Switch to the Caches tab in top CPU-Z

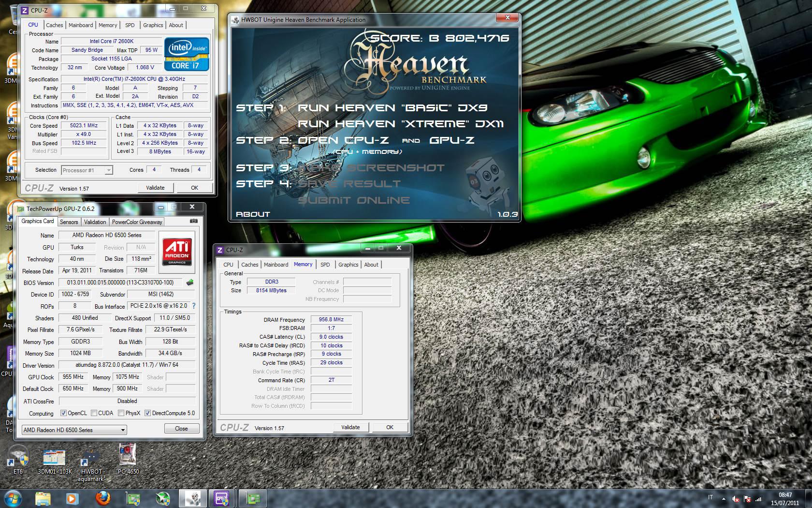click(x=55, y=25)
